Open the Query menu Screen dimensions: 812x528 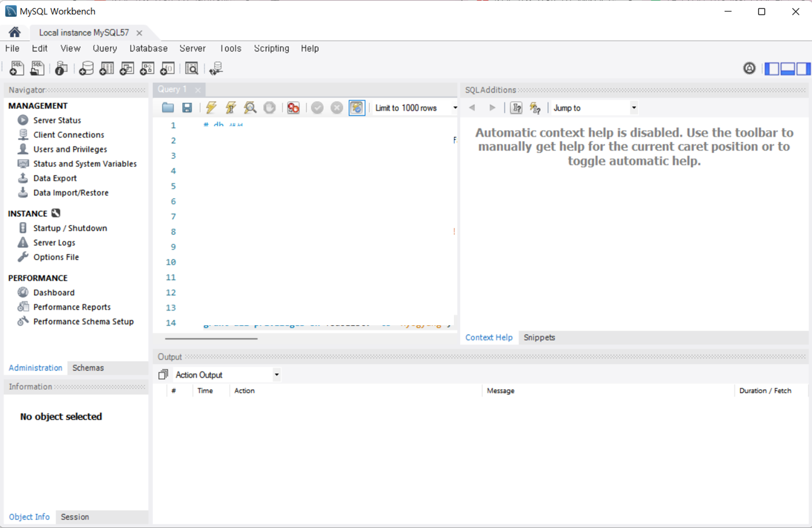[105, 48]
